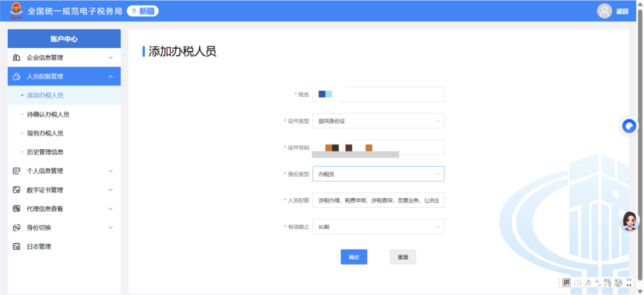Expand the 身份切换 menu chevron
This screenshot has height=295, width=644.
[x=110, y=228]
